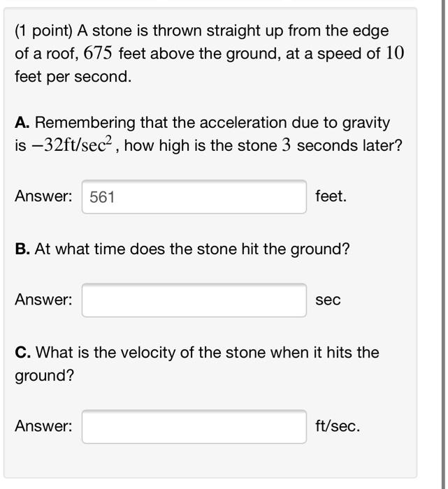448x489 pixels.
Task: Click the bold "B." part label
Action: (22, 249)
